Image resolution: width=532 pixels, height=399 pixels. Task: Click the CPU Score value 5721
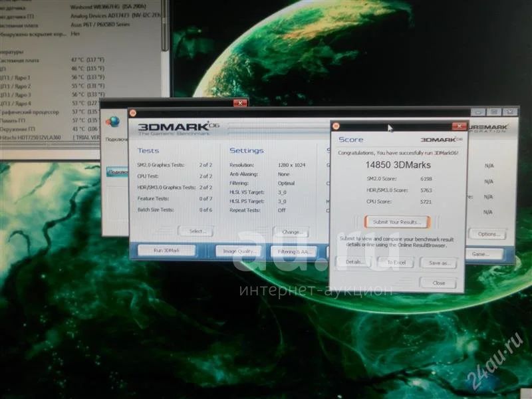click(426, 201)
